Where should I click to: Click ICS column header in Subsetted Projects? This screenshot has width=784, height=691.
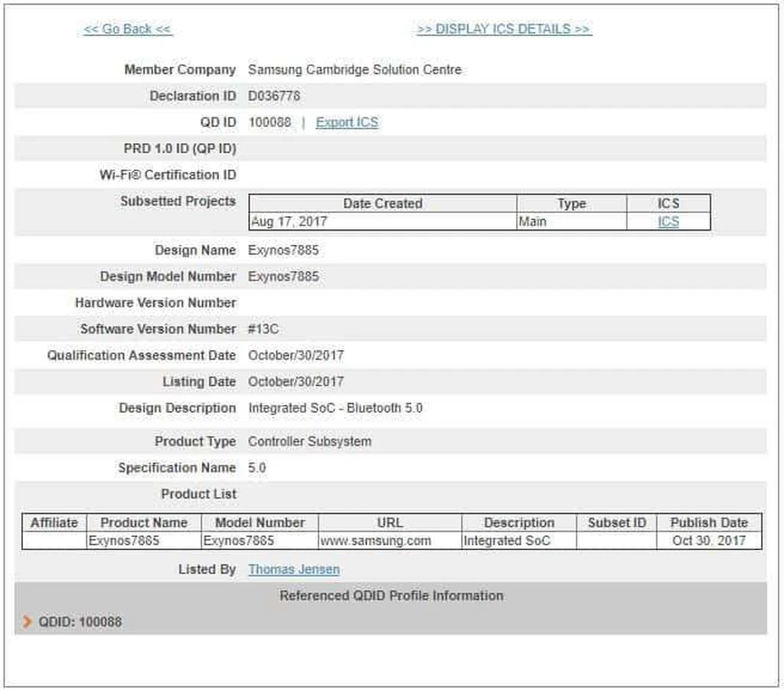(668, 204)
